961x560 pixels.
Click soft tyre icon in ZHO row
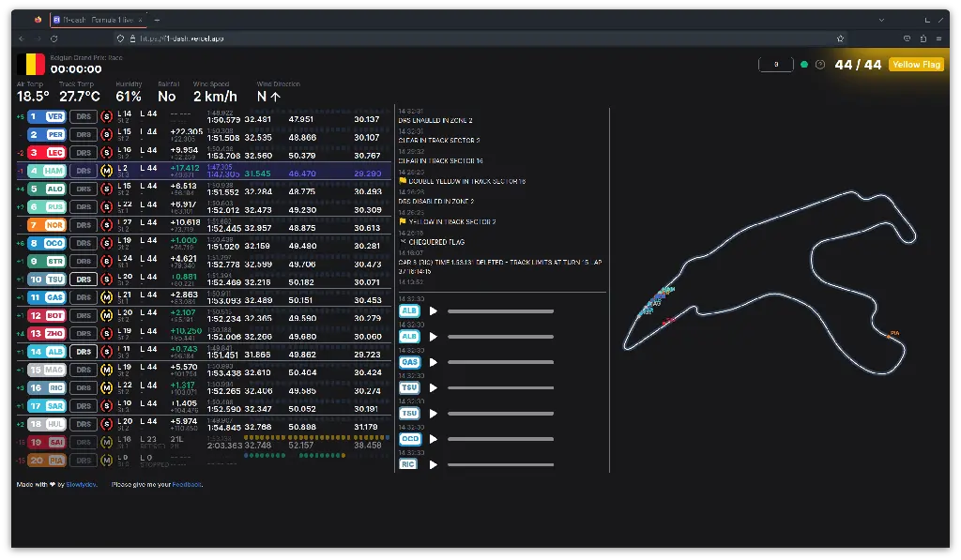click(107, 334)
